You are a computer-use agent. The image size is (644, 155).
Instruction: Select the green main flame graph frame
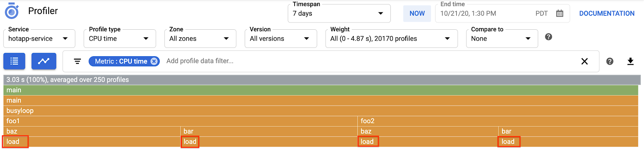(x=321, y=90)
